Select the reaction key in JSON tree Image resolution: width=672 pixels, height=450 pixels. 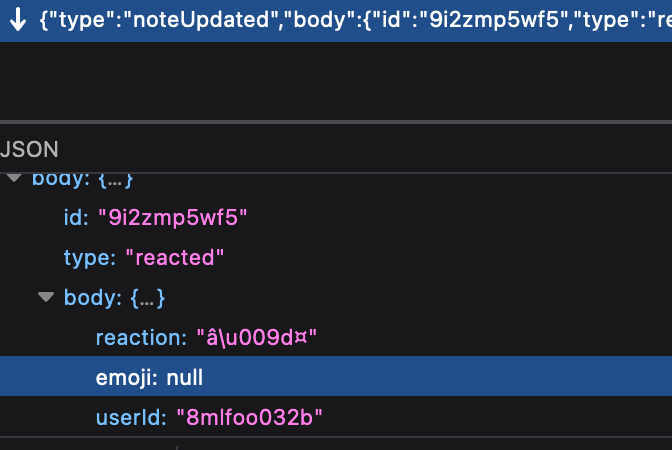(136, 337)
